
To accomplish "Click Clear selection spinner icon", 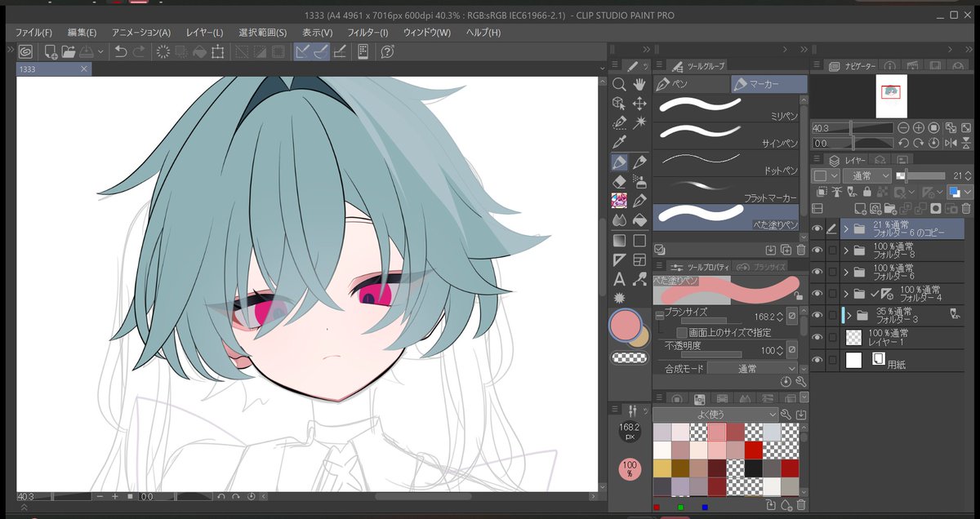I will 163,51.
